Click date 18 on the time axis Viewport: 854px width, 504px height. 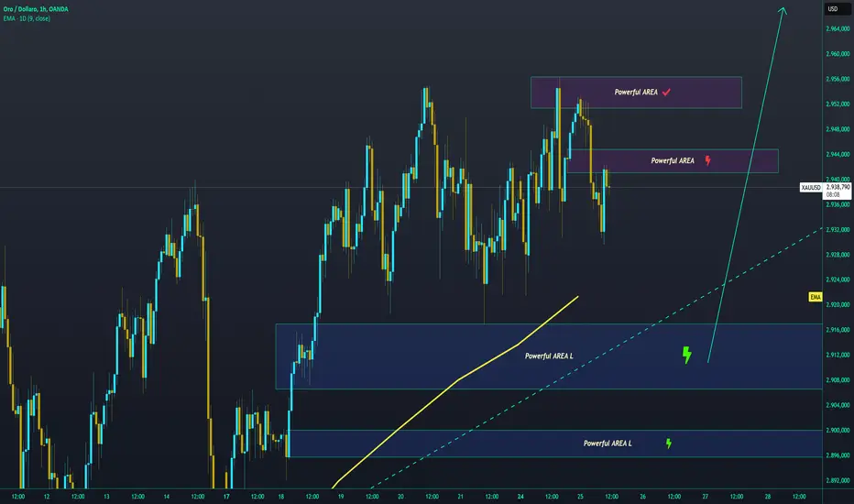(x=281, y=497)
